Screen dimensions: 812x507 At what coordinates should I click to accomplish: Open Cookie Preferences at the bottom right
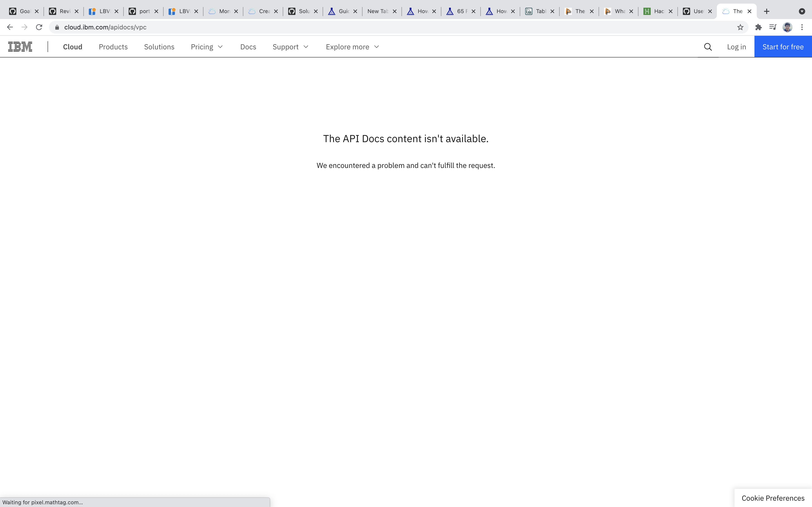coord(773,498)
